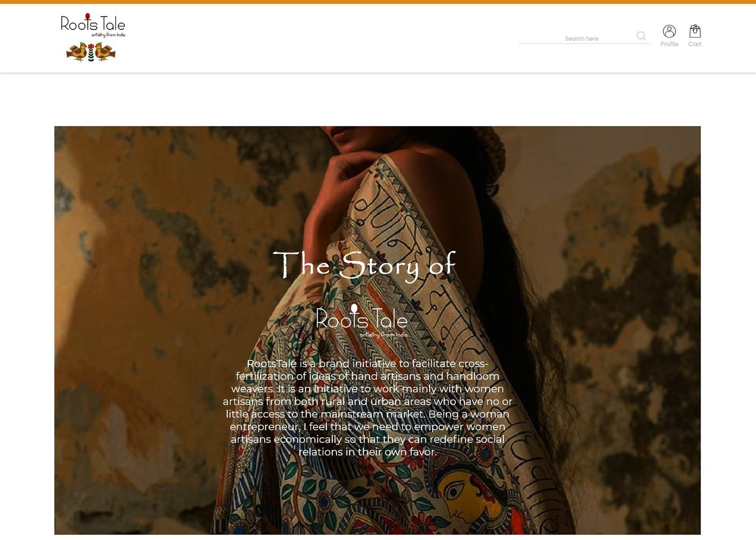
Task: Click the Roots Tale header logo text
Action: click(93, 24)
